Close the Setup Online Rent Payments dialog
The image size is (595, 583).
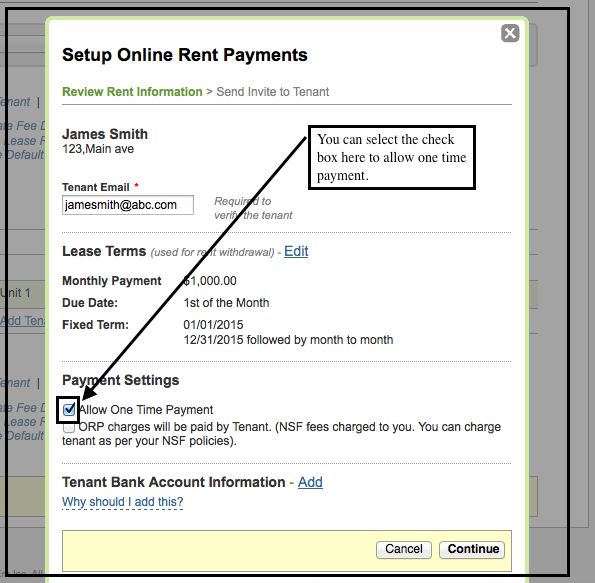(510, 33)
